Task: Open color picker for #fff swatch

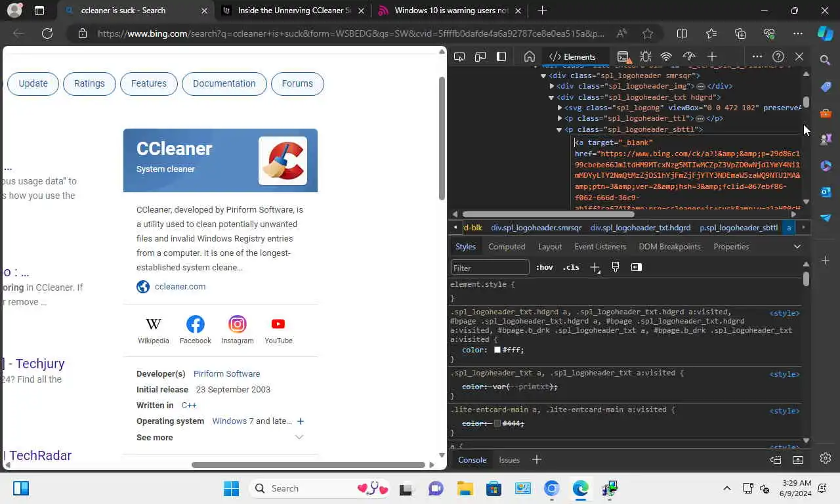Action: [497, 350]
